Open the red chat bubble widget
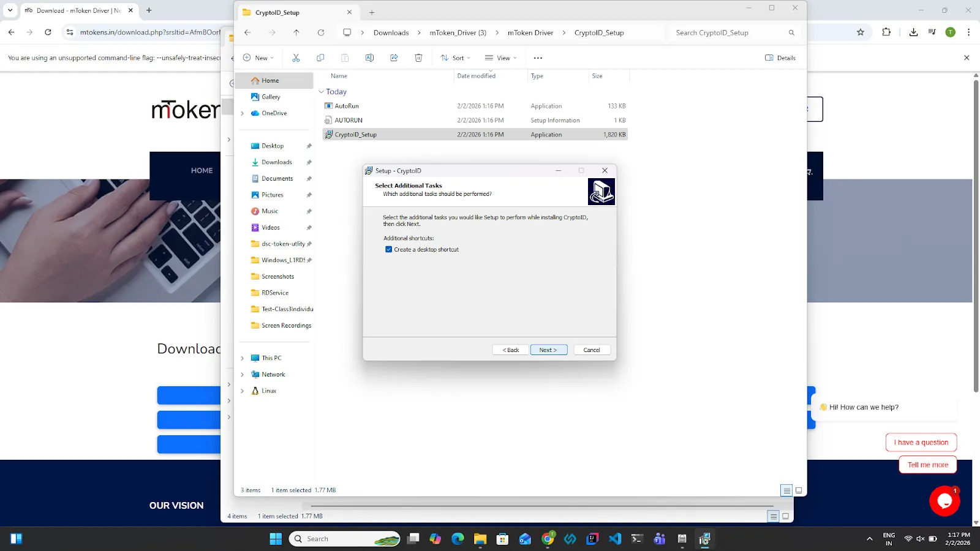The height and width of the screenshot is (551, 980). click(944, 501)
